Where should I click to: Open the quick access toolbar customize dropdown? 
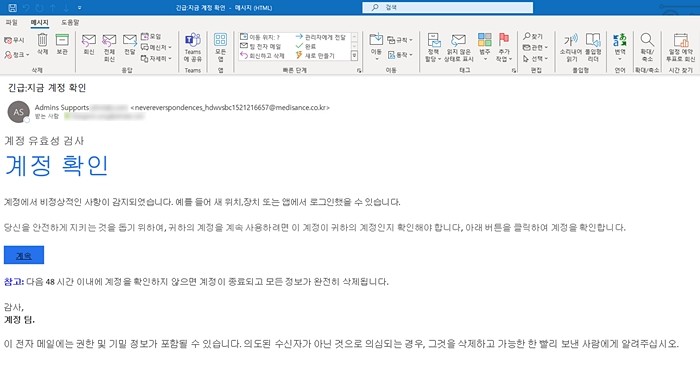click(79, 8)
